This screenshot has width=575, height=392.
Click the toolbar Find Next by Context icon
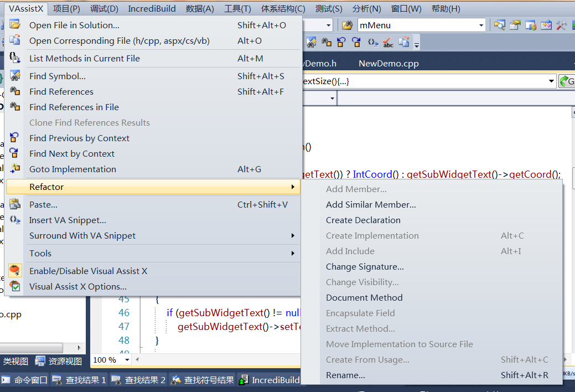pyautogui.click(x=356, y=43)
